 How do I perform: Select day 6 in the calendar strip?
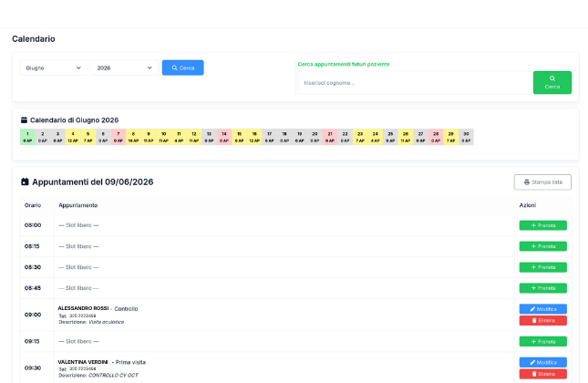coord(103,137)
